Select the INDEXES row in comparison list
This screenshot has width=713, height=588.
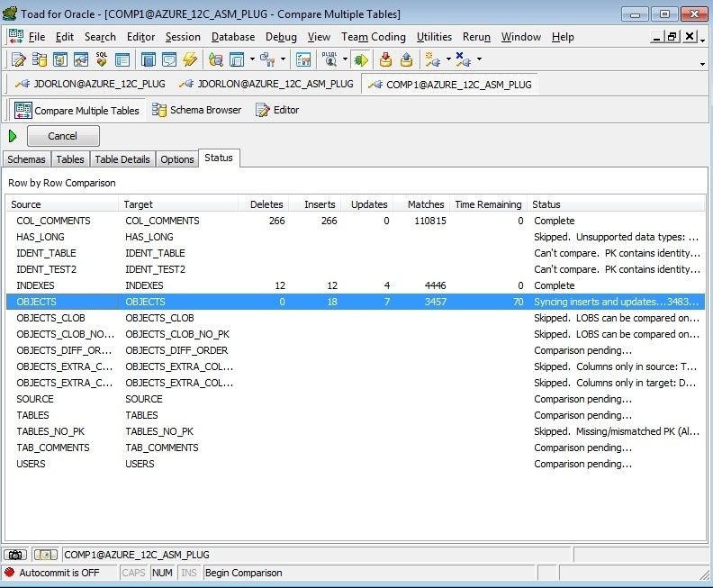(355, 285)
